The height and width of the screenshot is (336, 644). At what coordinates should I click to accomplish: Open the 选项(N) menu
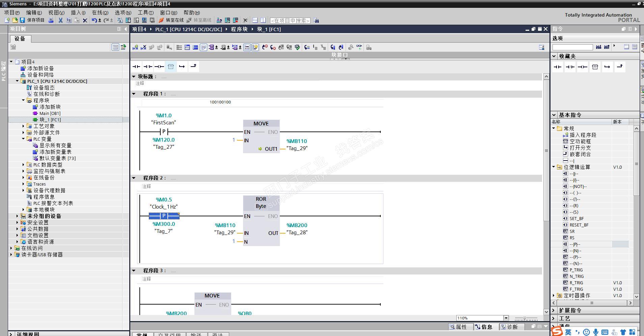tap(123, 13)
